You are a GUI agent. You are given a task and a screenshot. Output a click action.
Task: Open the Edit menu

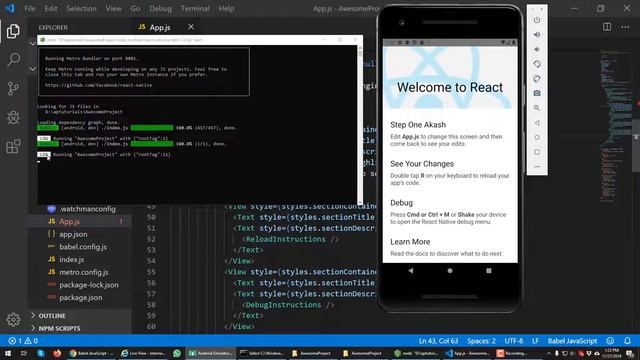tap(51, 9)
